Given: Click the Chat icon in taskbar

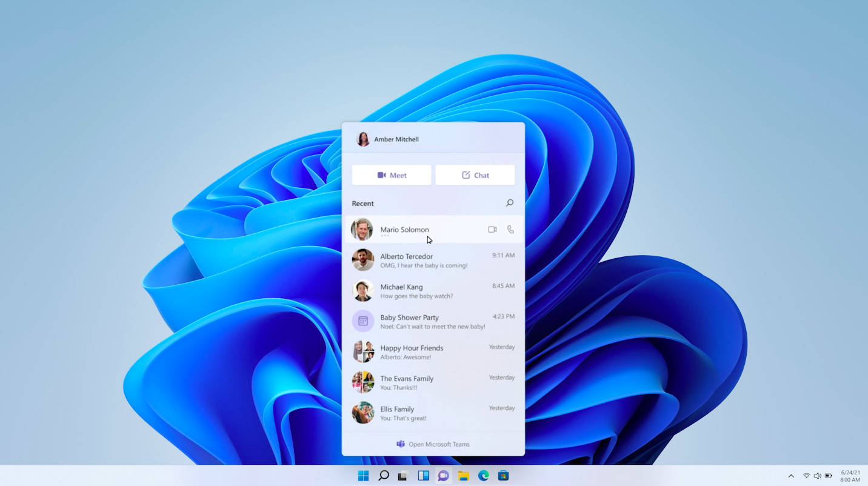Looking at the screenshot, I should tap(443, 476).
